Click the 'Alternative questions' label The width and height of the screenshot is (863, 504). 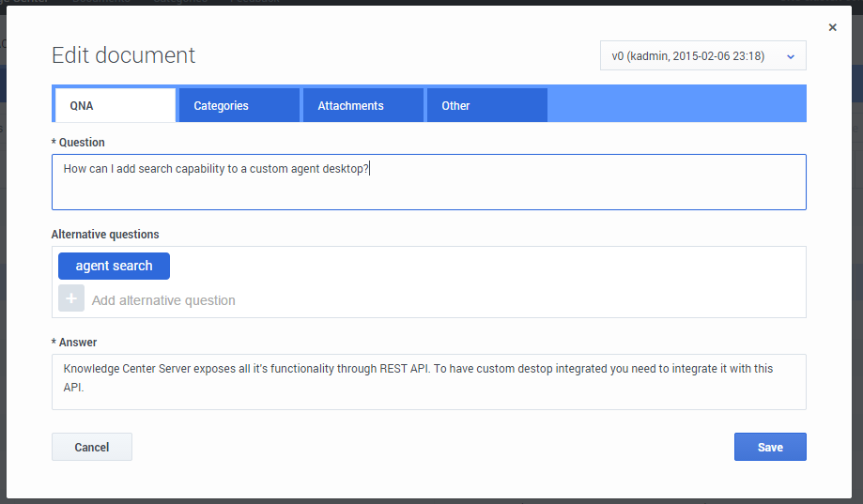(x=105, y=235)
